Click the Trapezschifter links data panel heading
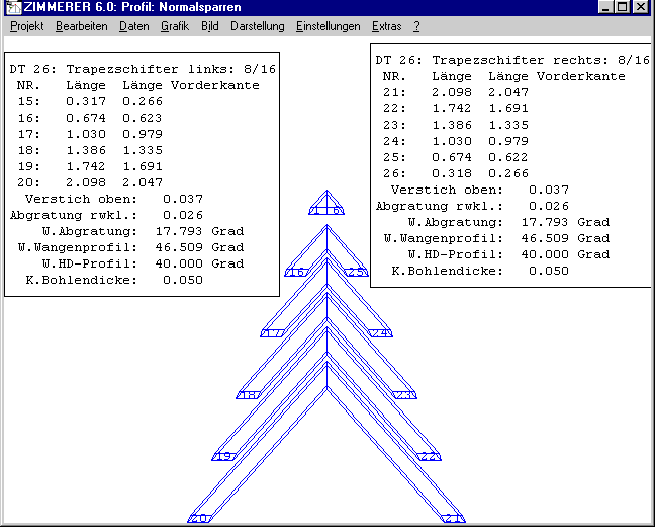The image size is (655, 527). [142, 69]
